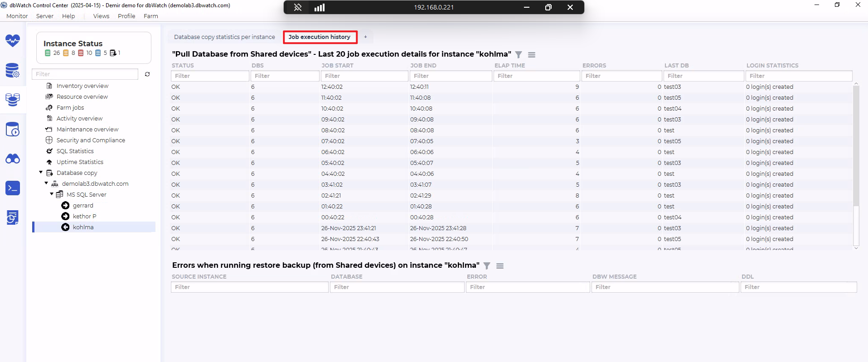Switch to Database copy statistics per instance tab
Viewport: 868px width, 362px height.
tap(224, 37)
